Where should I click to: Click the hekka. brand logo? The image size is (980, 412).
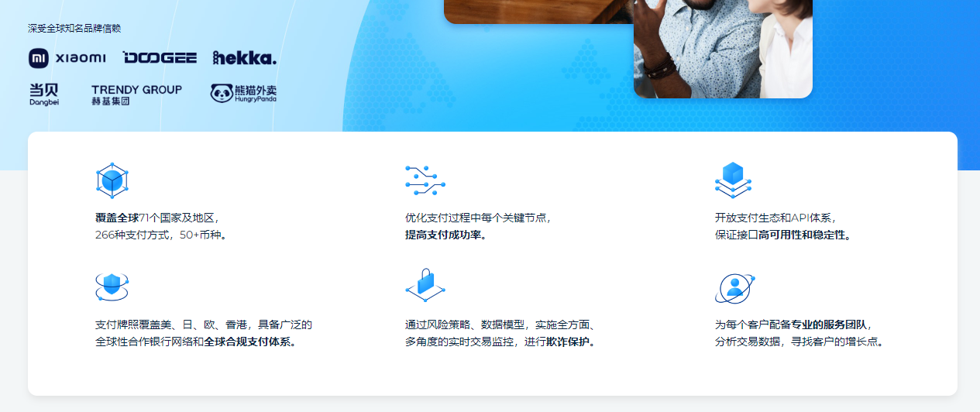point(245,57)
